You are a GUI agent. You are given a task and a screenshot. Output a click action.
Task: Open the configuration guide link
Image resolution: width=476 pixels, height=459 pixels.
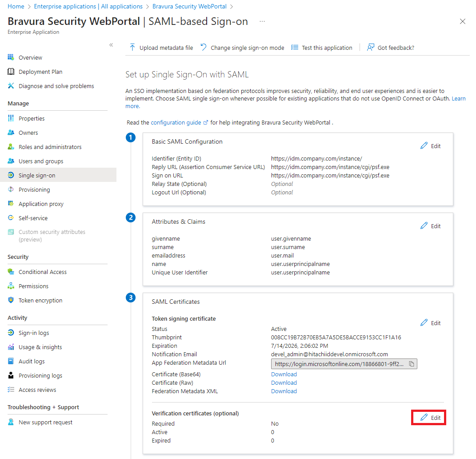(x=176, y=122)
